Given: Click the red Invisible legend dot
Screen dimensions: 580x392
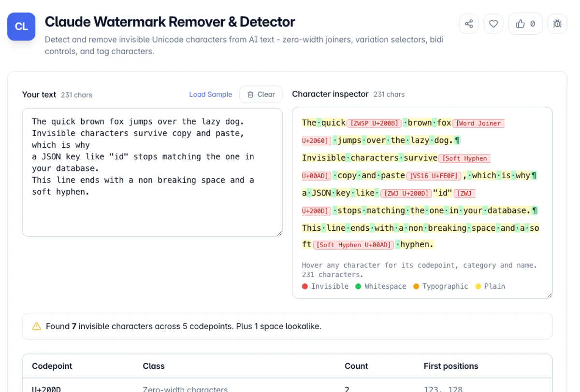Looking at the screenshot, I should (x=305, y=286).
